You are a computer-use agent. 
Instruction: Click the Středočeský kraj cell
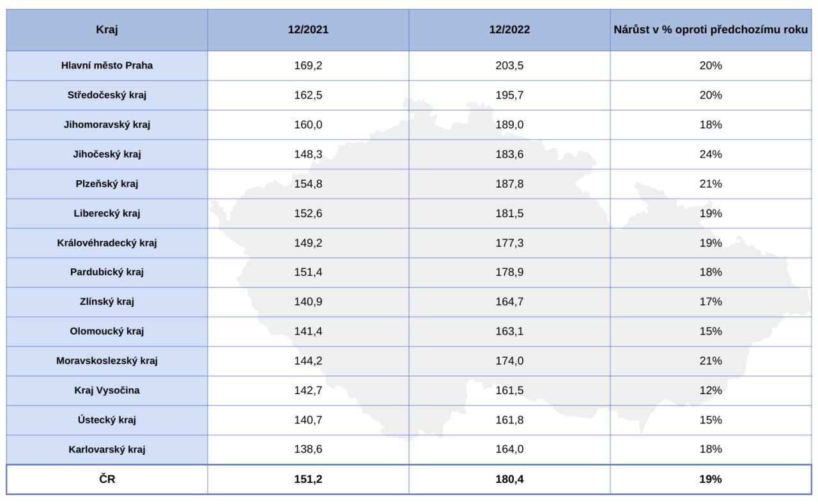tap(107, 95)
